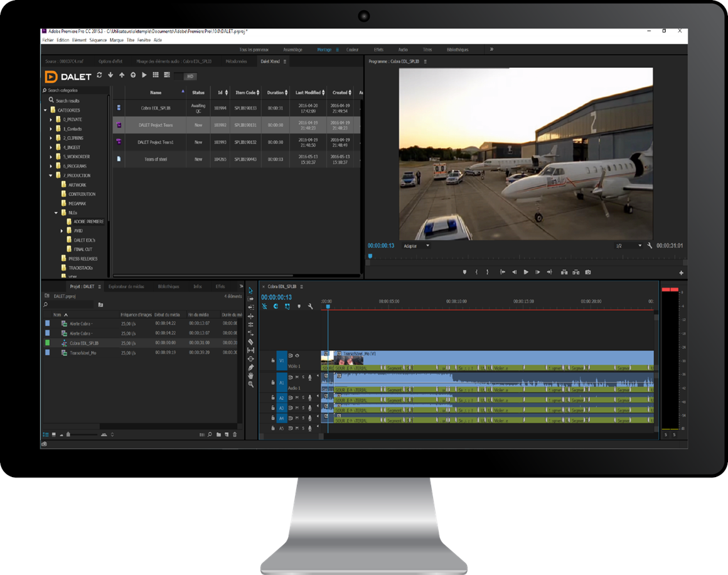Expand the 4_INGEST category folder
728x575 pixels.
click(51, 148)
